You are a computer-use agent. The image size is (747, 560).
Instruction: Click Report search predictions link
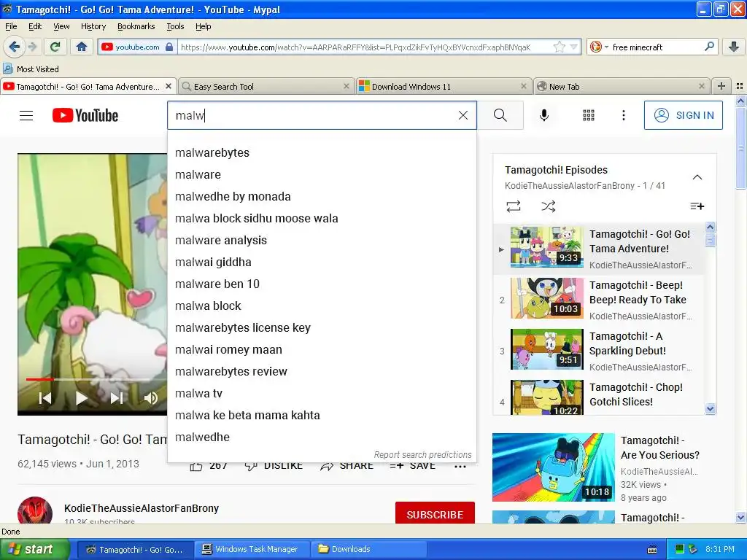point(422,455)
